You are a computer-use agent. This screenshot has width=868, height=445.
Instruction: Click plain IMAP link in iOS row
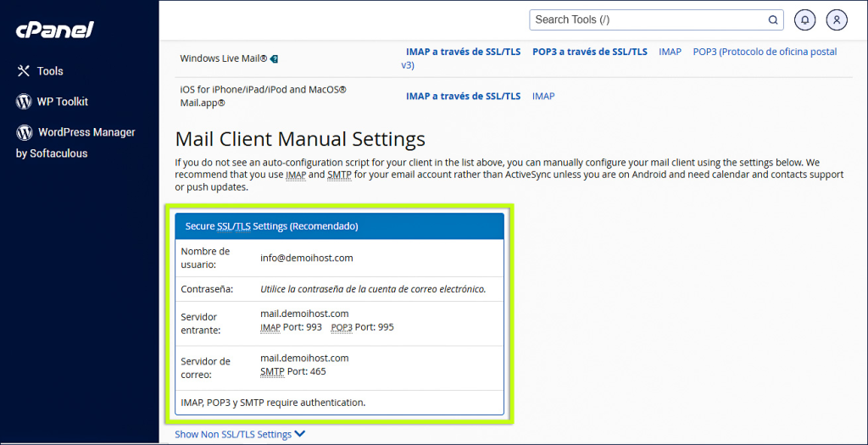[543, 97]
